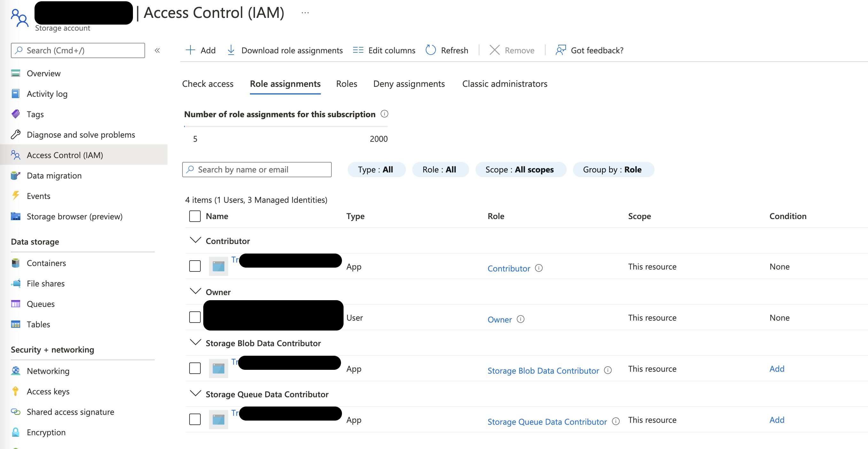The width and height of the screenshot is (868, 449).
Task: Switch to the Roles tab
Action: tap(347, 84)
